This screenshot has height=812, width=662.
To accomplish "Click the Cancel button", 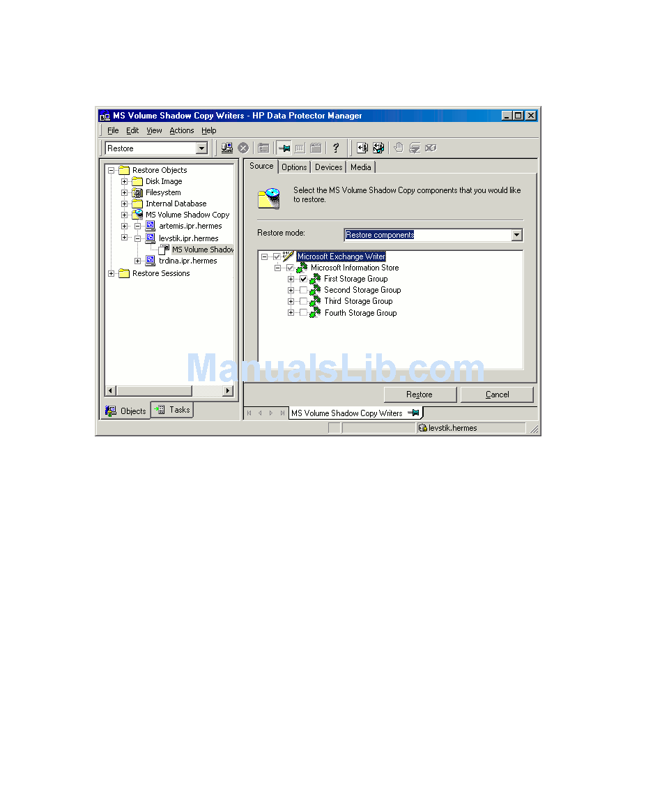I will pyautogui.click(x=497, y=394).
